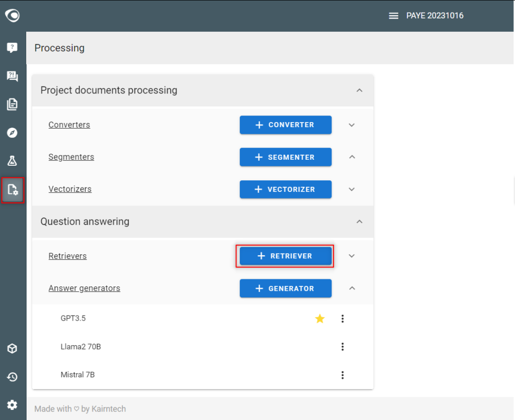Click the Processing page title
The height and width of the screenshot is (420, 515).
click(59, 48)
